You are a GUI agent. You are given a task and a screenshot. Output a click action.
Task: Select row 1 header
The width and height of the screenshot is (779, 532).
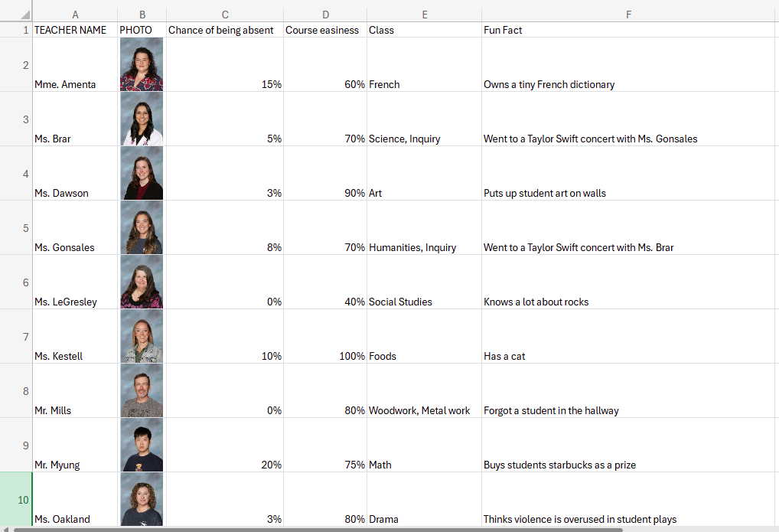click(x=16, y=30)
